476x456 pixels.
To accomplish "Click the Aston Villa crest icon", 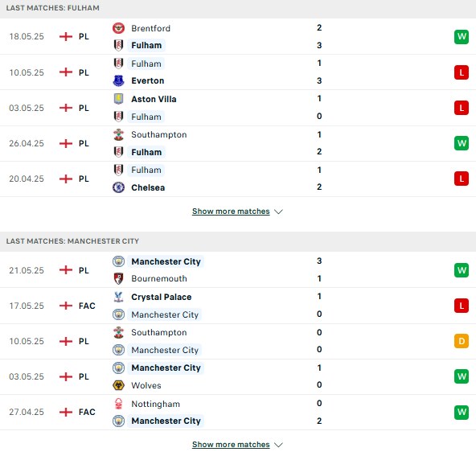I will coord(118,99).
